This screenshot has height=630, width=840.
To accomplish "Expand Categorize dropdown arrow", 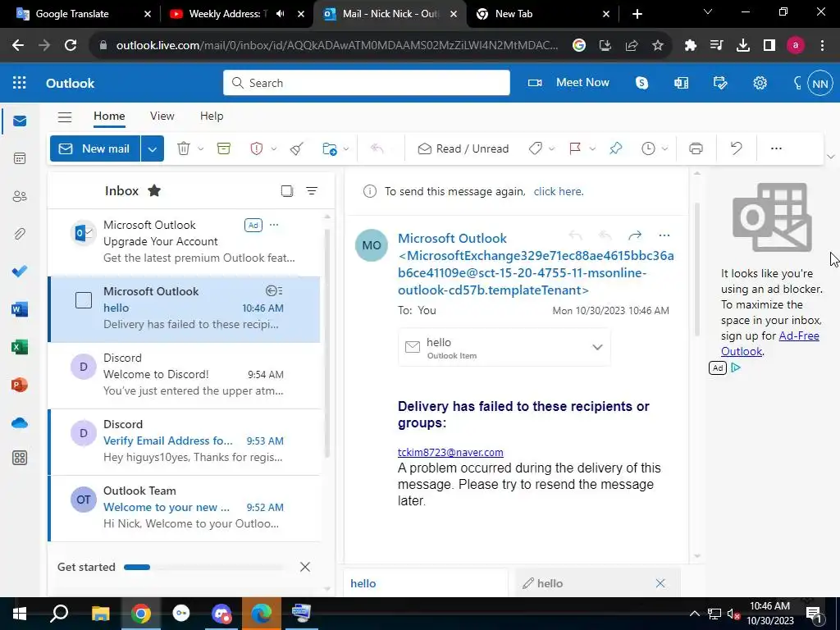I will coord(551,148).
